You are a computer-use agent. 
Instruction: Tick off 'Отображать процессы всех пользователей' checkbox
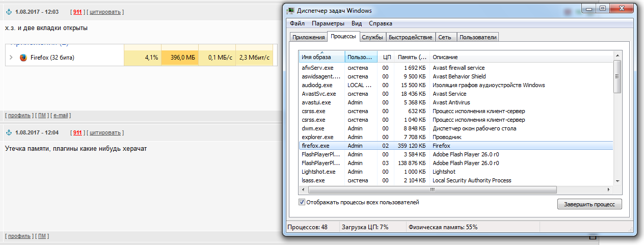[x=302, y=202]
